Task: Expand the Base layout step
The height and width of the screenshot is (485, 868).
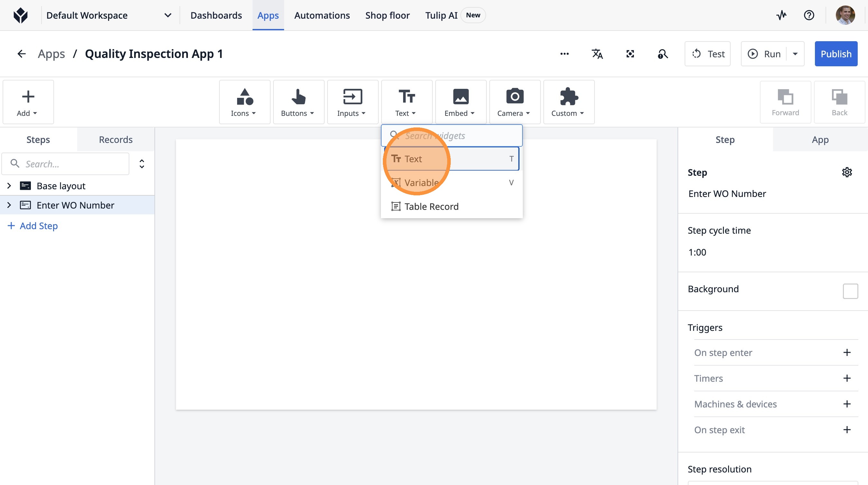Action: coord(9,186)
